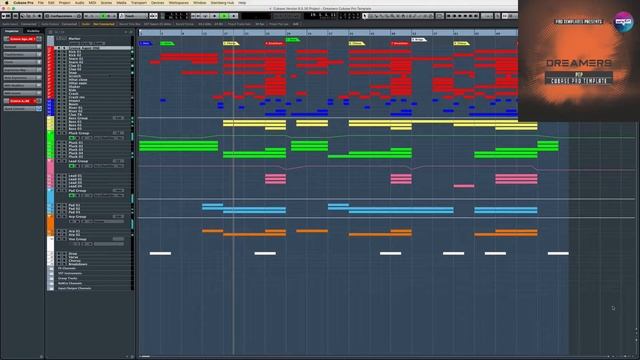Adjust the Arp Group track fader
Screen dimensions: 640x360
pos(109,221)
